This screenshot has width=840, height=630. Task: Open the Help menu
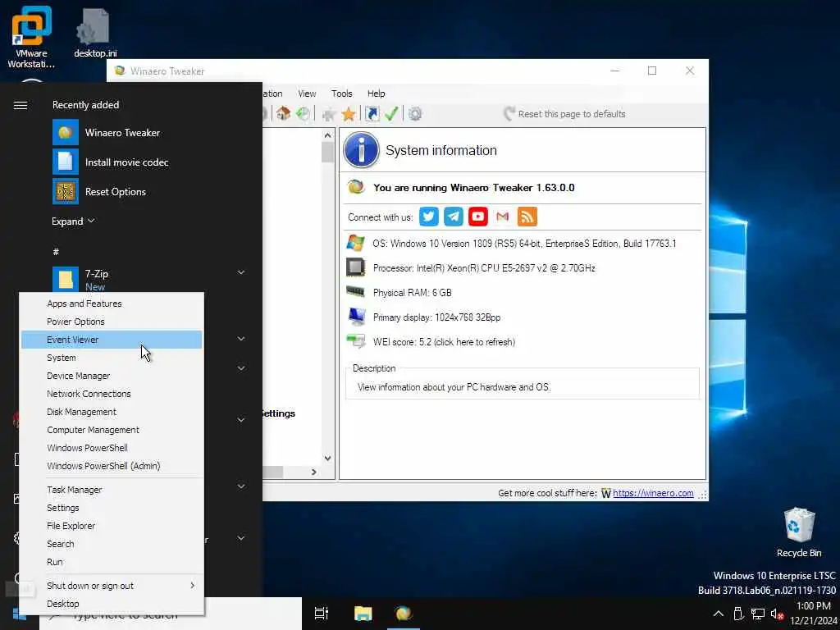pos(376,94)
